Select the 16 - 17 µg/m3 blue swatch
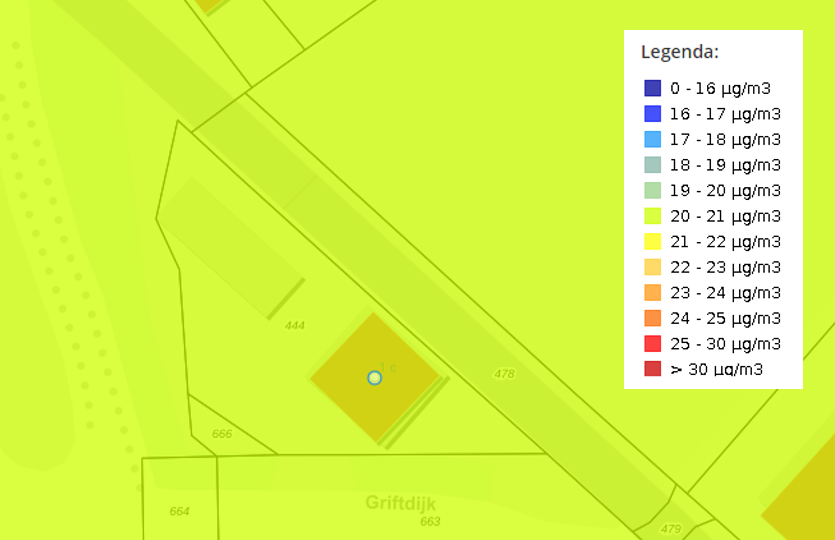835x540 pixels. [x=652, y=113]
